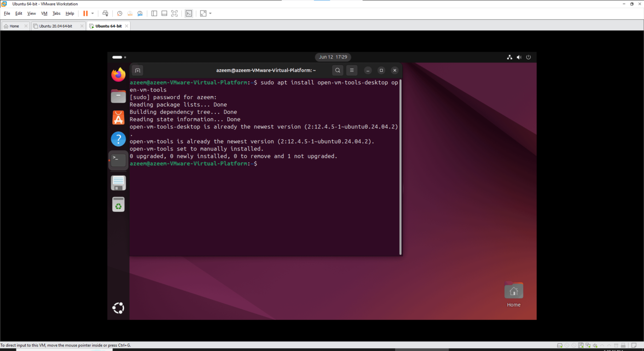Send Ctrl+Alt+Del to the virtual machine

pos(105,13)
